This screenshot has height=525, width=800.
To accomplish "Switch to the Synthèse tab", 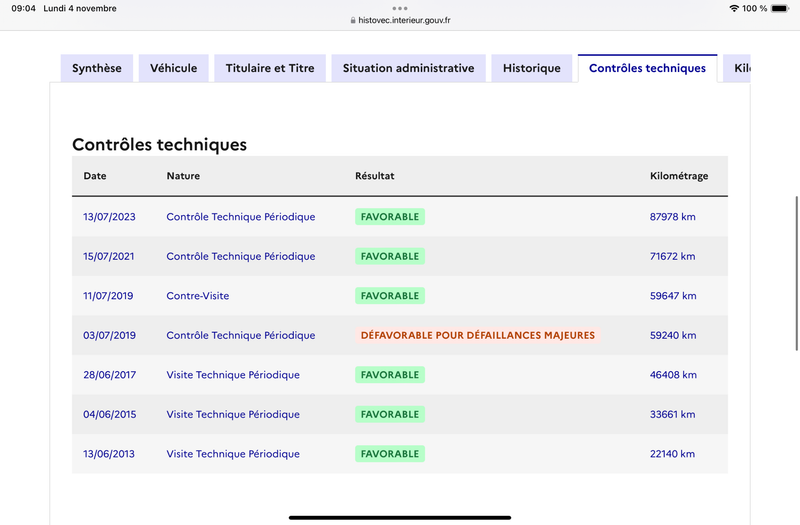I will click(96, 68).
